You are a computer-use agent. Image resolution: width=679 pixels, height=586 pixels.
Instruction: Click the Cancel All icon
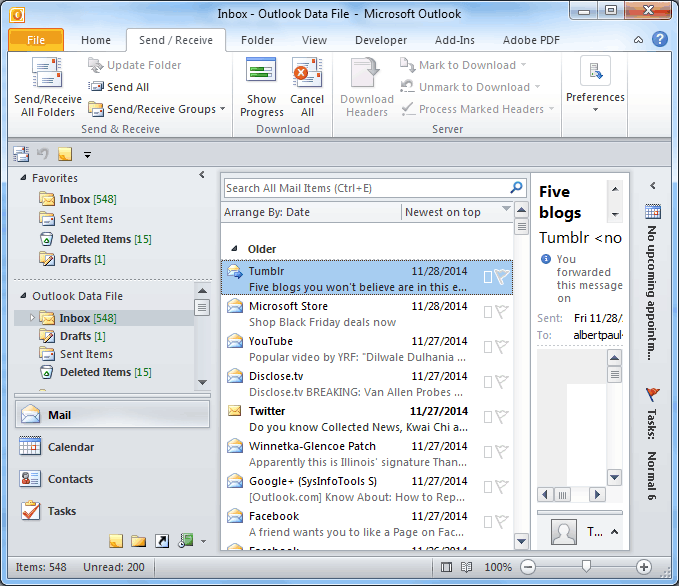307,73
